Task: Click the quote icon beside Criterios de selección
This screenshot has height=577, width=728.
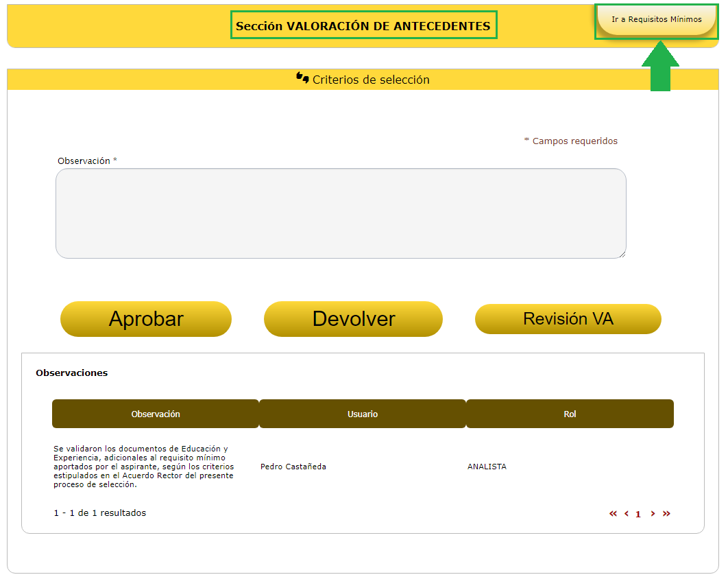Action: [x=302, y=78]
